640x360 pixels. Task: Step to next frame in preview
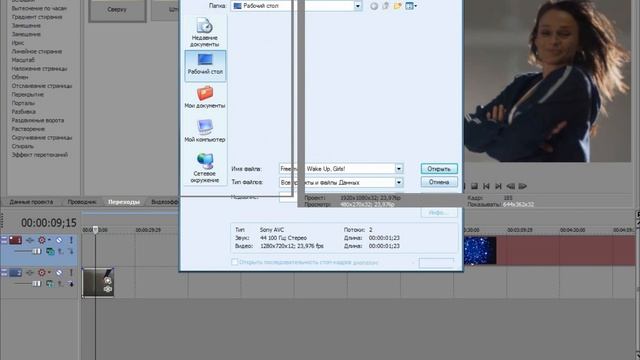coord(522,186)
